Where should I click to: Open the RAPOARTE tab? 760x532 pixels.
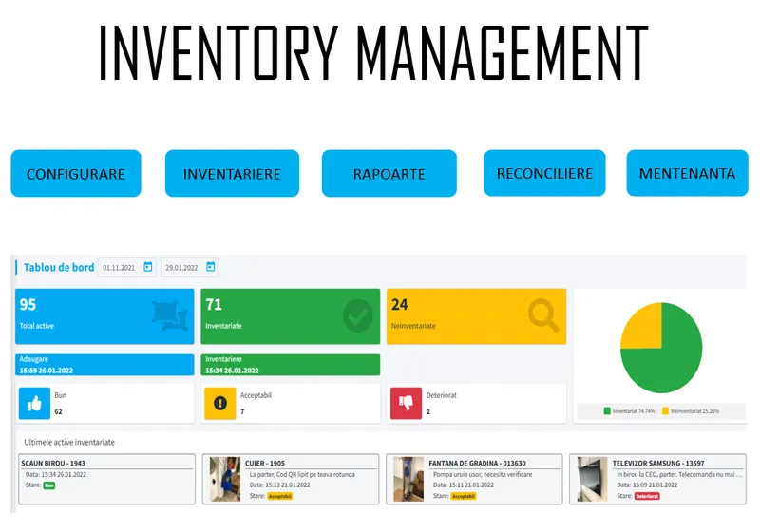(x=389, y=174)
